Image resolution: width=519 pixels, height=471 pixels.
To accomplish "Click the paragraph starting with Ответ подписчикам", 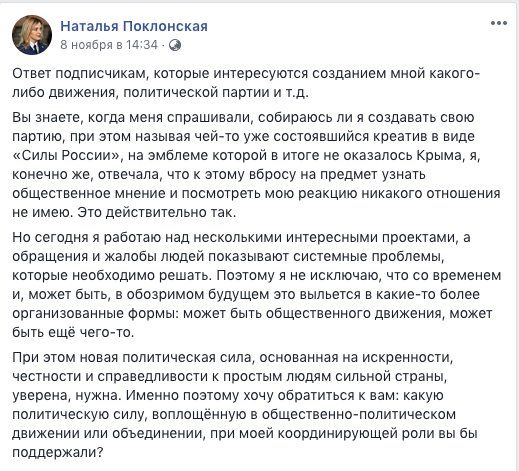I will coord(246,83).
